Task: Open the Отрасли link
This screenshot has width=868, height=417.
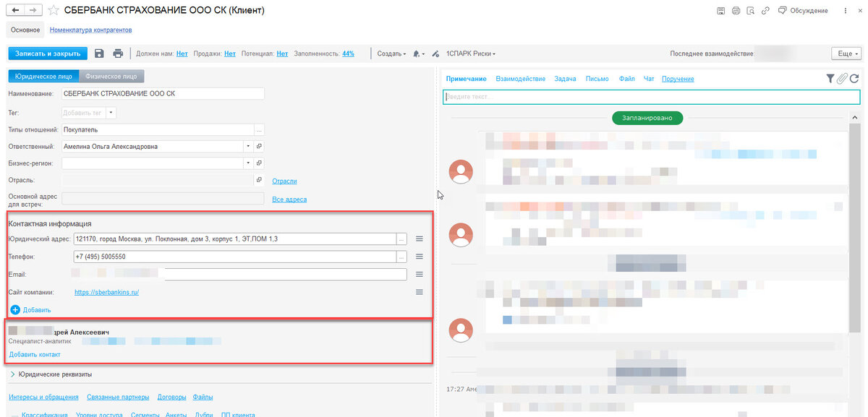Action: pos(284,181)
